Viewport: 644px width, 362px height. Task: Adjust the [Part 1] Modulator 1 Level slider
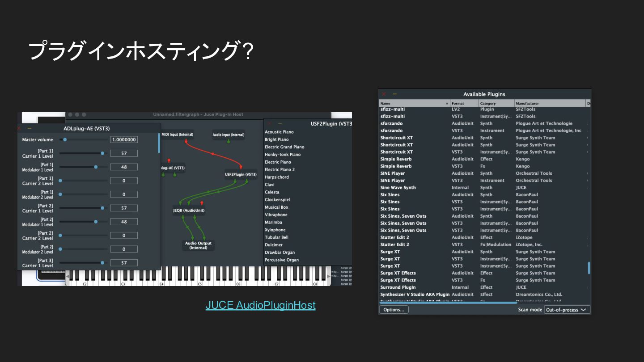(x=83, y=167)
